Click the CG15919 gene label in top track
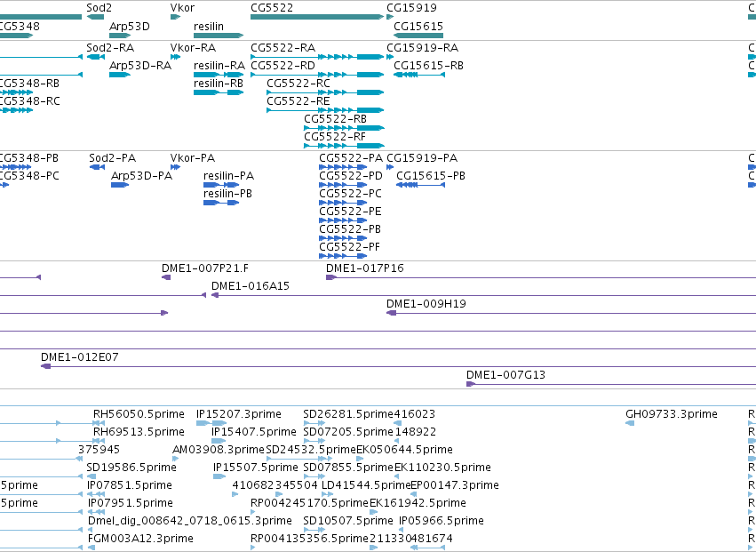Image resolution: width=756 pixels, height=552 pixels. tap(411, 8)
